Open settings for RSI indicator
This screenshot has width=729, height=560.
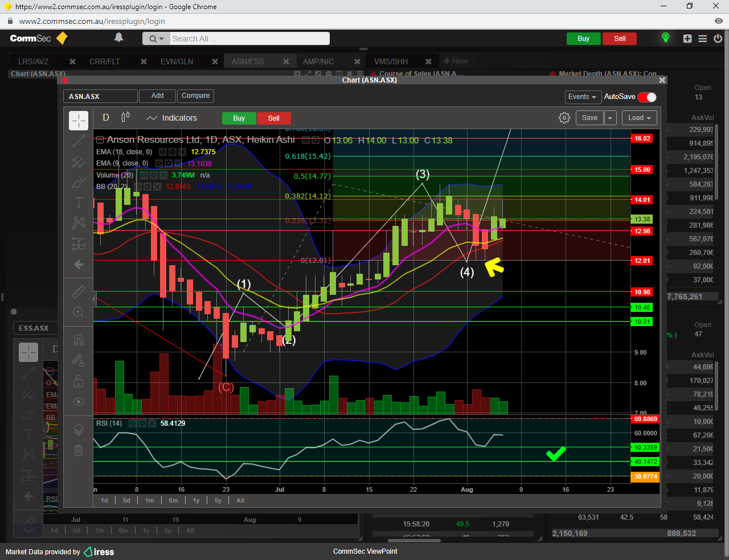point(142,423)
